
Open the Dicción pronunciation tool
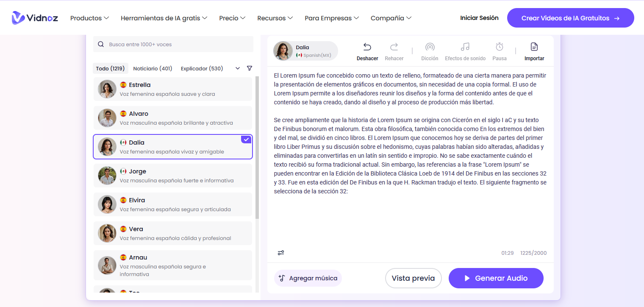tap(430, 47)
